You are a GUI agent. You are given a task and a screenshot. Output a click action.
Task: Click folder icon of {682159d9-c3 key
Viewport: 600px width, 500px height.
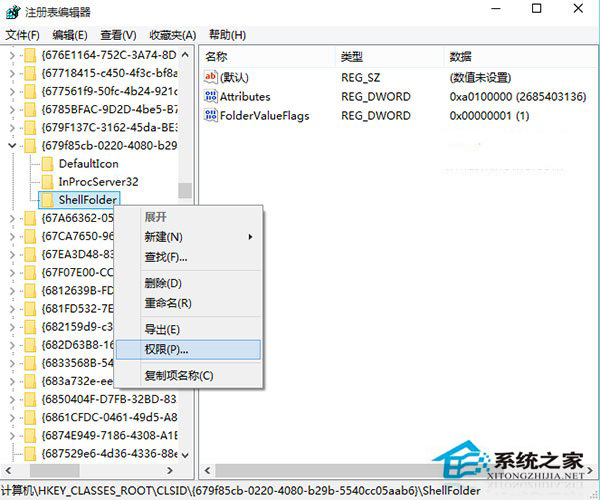[x=30, y=327]
